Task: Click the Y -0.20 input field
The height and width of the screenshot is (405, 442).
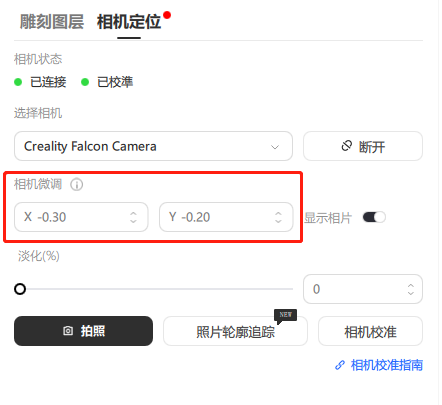Action: (x=226, y=217)
